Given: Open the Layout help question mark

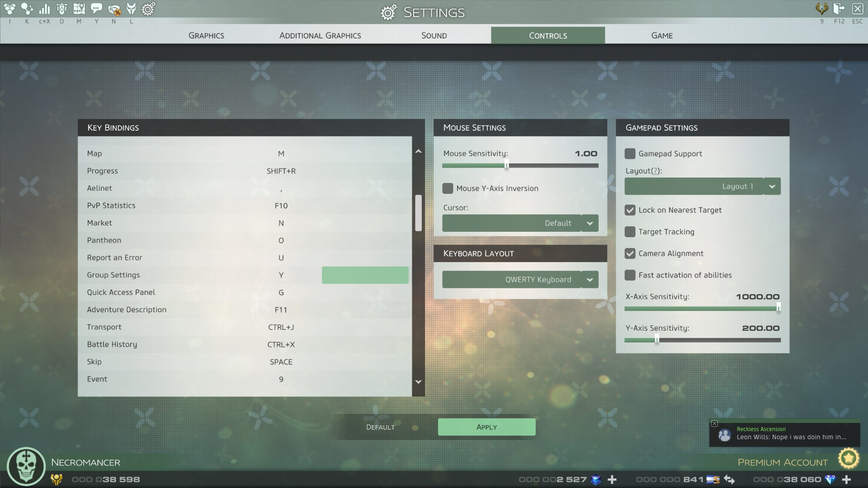Looking at the screenshot, I should point(655,171).
